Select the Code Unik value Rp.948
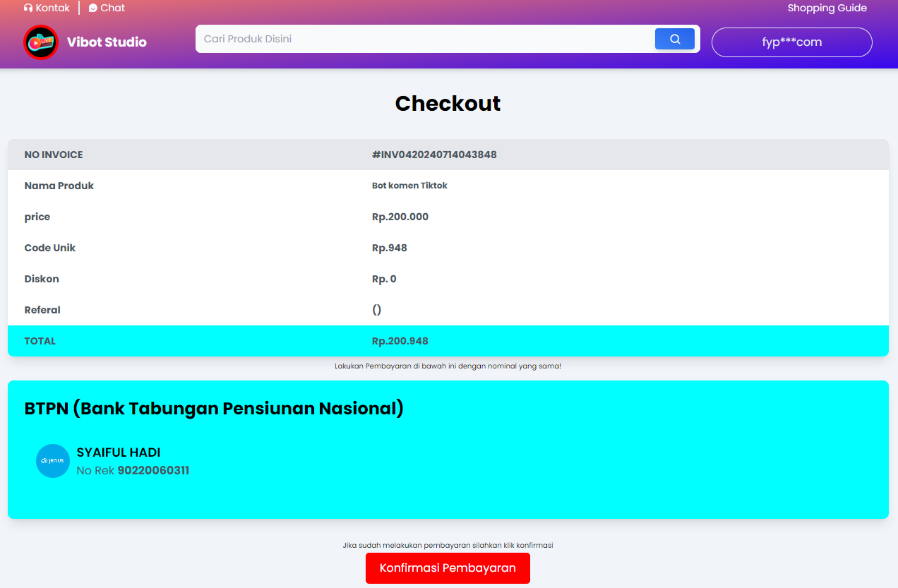 (390, 248)
